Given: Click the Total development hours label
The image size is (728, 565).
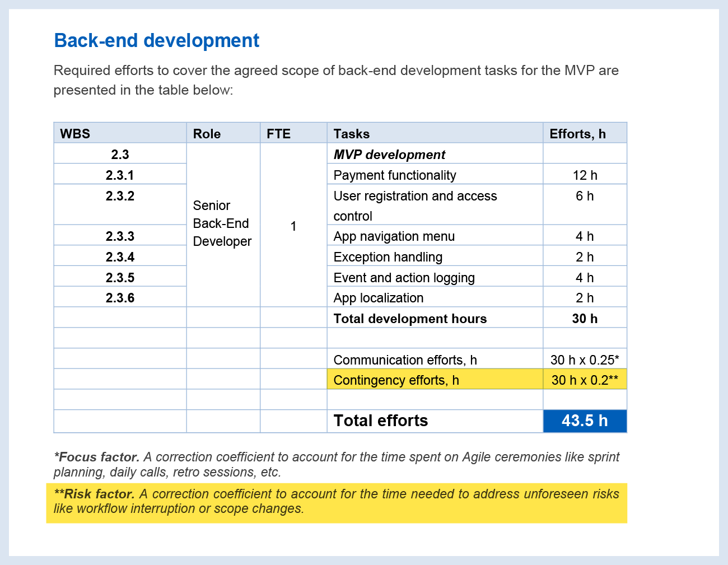Looking at the screenshot, I should click(410, 319).
